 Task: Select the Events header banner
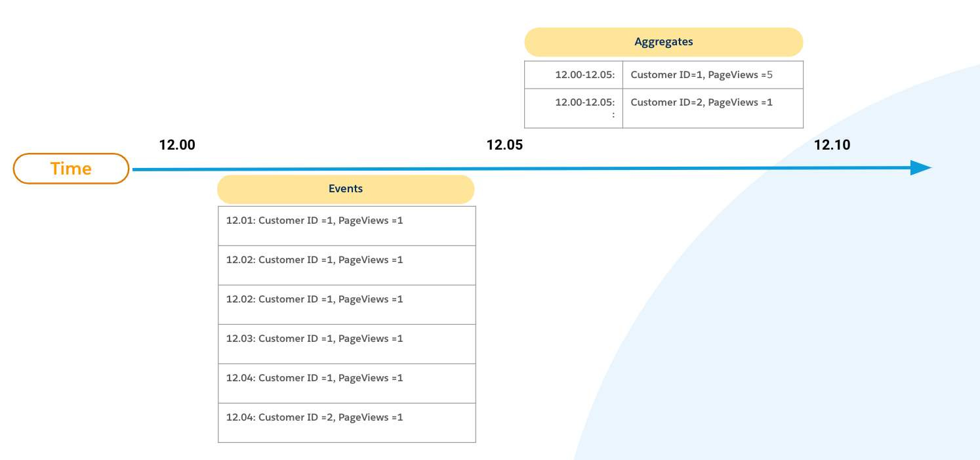[346, 189]
